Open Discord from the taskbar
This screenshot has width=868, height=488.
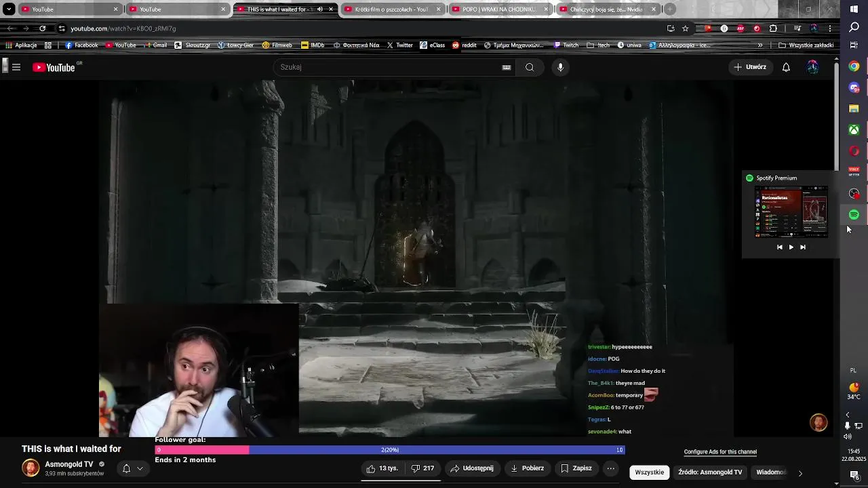click(x=854, y=87)
